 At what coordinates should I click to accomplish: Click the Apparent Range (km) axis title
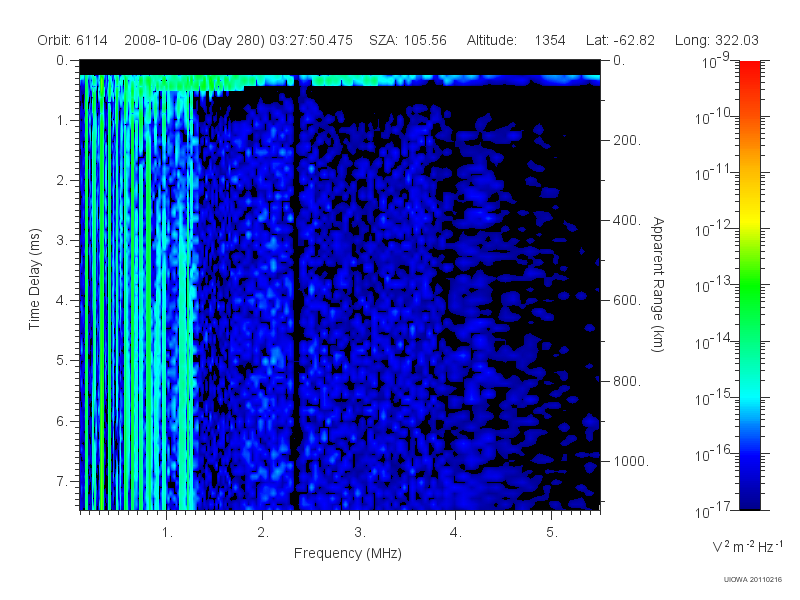tap(658, 284)
